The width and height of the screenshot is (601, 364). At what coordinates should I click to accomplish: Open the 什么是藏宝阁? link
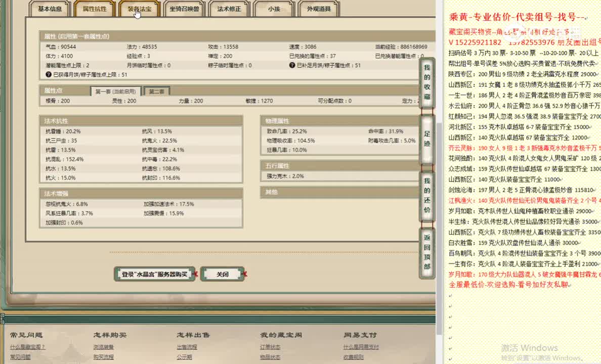pos(28,347)
